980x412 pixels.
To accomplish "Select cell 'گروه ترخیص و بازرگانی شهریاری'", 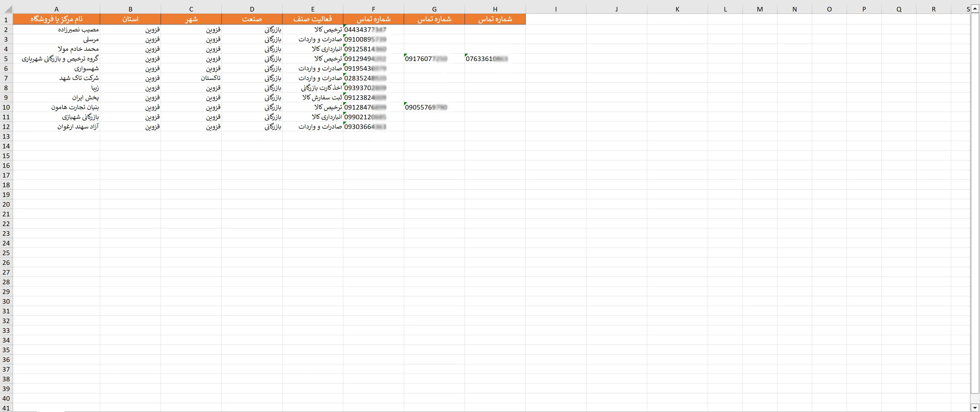I will 56,58.
